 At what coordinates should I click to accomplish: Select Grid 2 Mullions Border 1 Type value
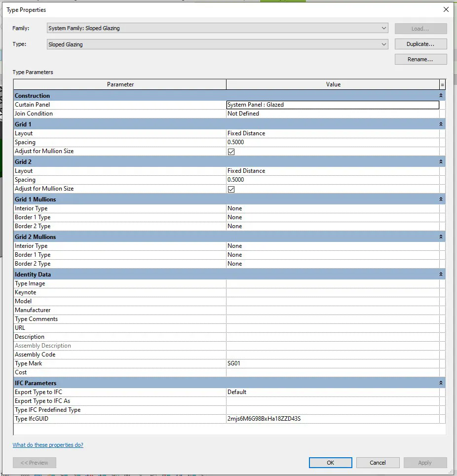point(333,255)
